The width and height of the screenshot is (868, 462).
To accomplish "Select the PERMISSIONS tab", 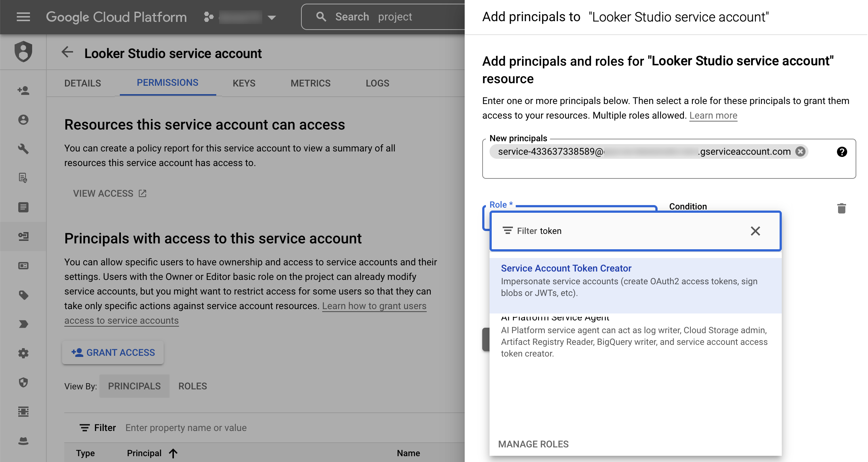I will tap(167, 83).
